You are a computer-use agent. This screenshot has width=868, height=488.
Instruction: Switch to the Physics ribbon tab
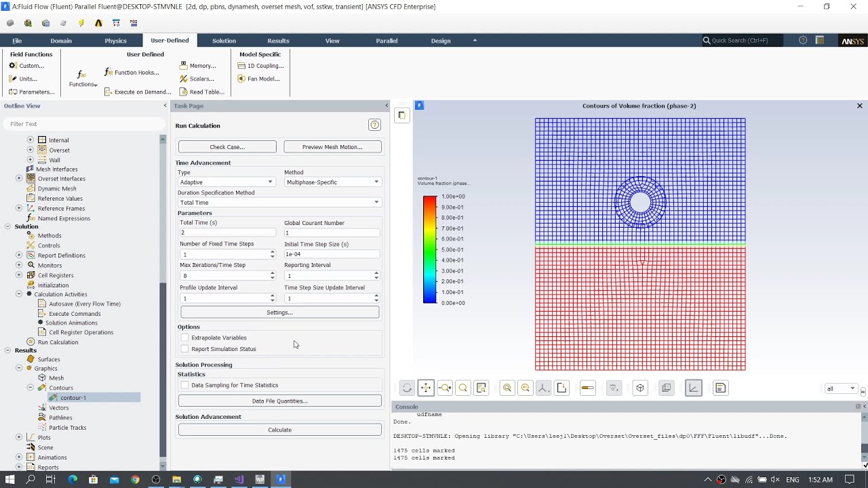115,41
